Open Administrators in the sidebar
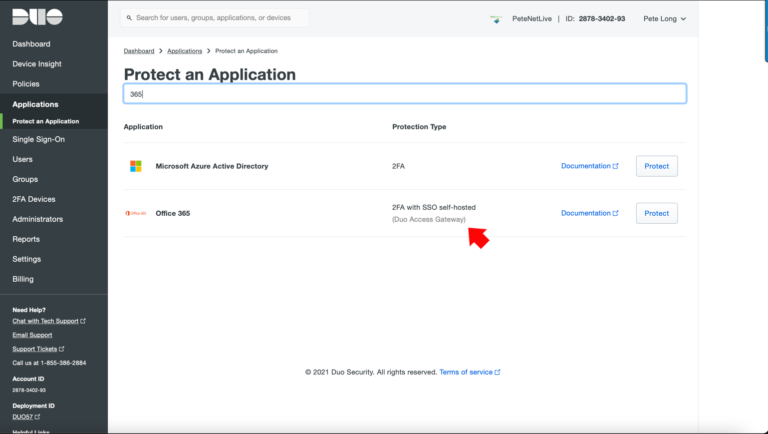 pos(38,219)
